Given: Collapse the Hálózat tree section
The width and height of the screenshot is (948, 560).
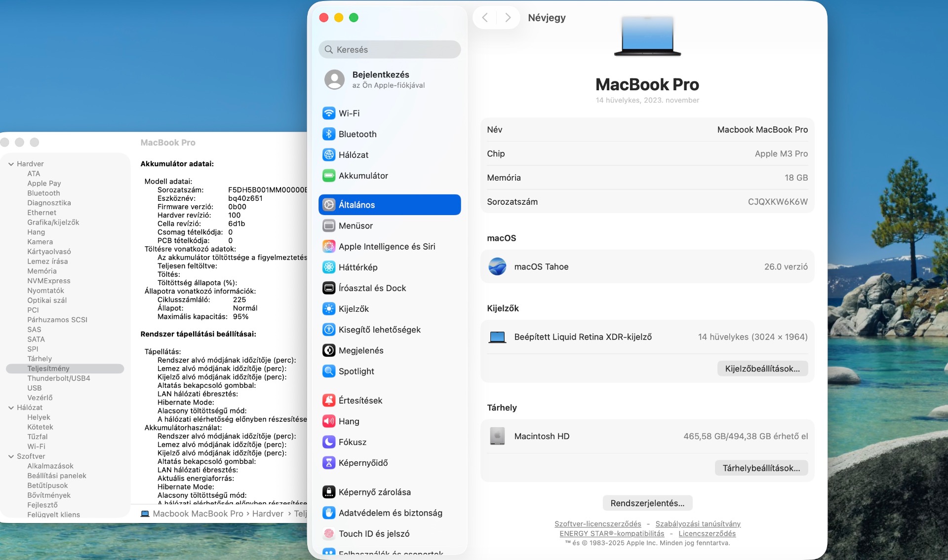Looking at the screenshot, I should tap(11, 408).
